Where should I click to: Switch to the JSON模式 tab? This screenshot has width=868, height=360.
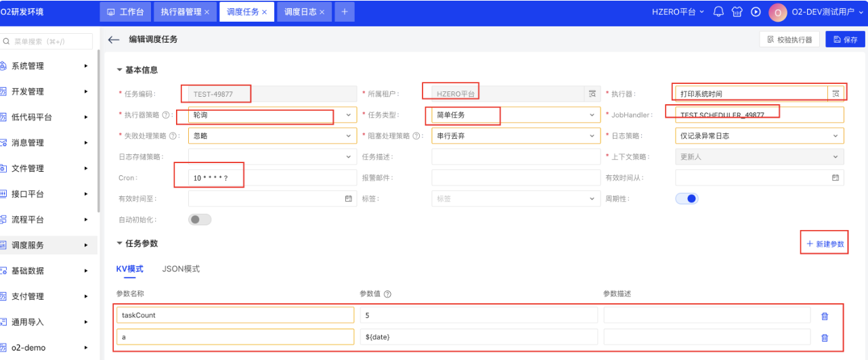pyautogui.click(x=181, y=269)
